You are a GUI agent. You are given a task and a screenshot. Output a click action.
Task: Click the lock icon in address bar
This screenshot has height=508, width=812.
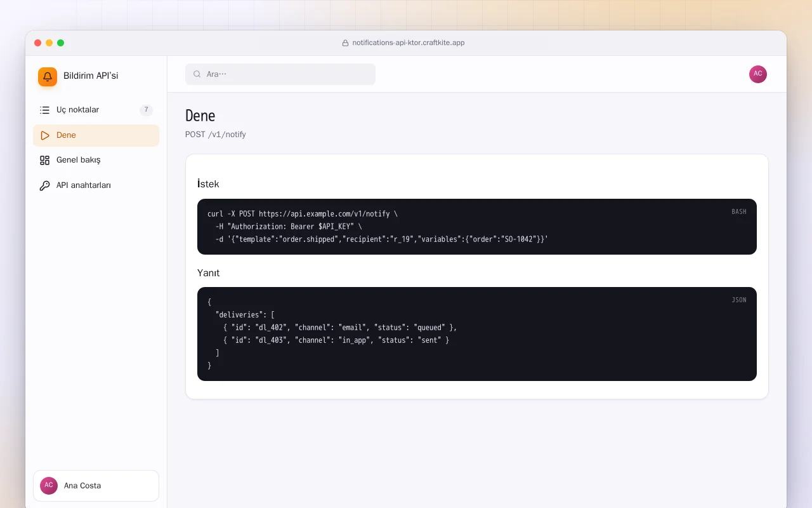[x=346, y=43]
